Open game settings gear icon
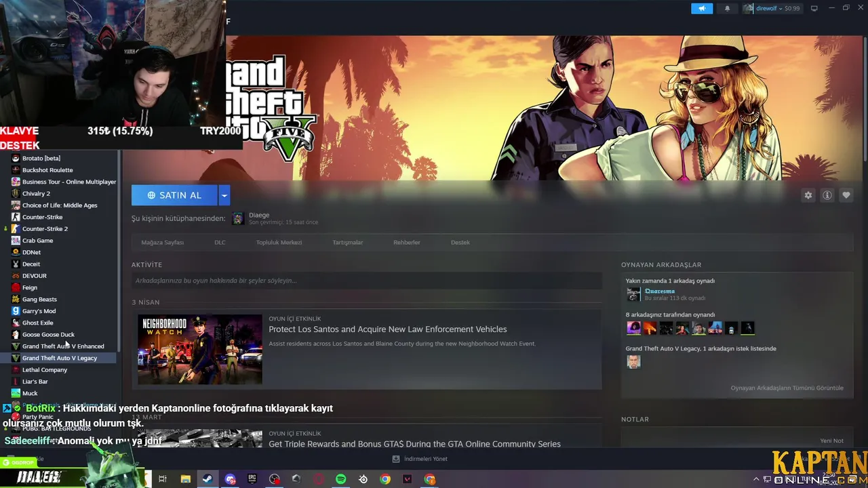868x488 pixels. pyautogui.click(x=808, y=195)
